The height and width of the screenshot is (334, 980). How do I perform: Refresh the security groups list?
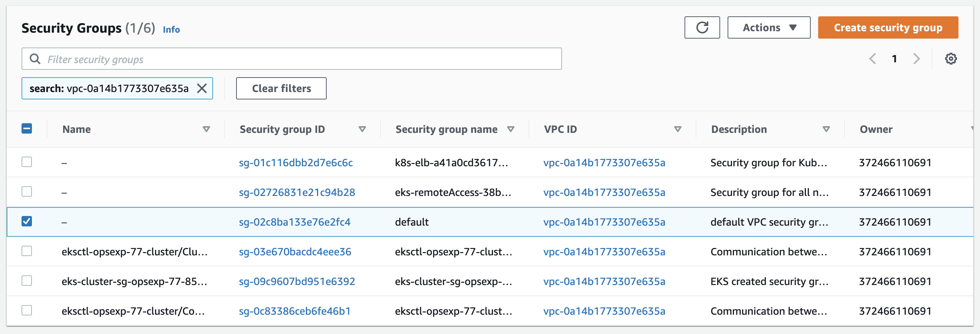pyautogui.click(x=702, y=27)
